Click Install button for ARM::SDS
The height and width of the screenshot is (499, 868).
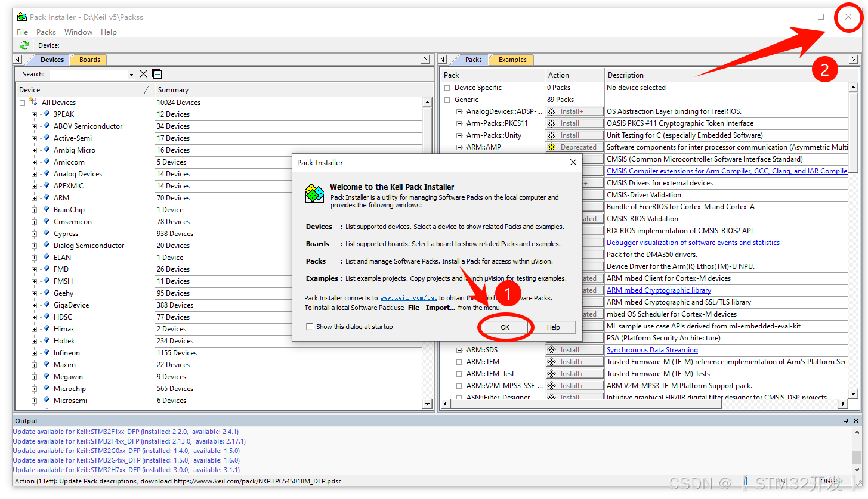574,350
